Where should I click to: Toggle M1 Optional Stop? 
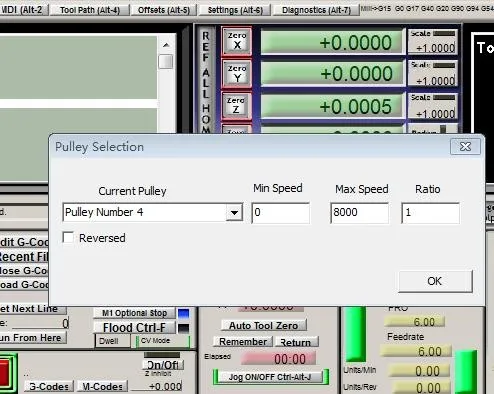[134, 313]
